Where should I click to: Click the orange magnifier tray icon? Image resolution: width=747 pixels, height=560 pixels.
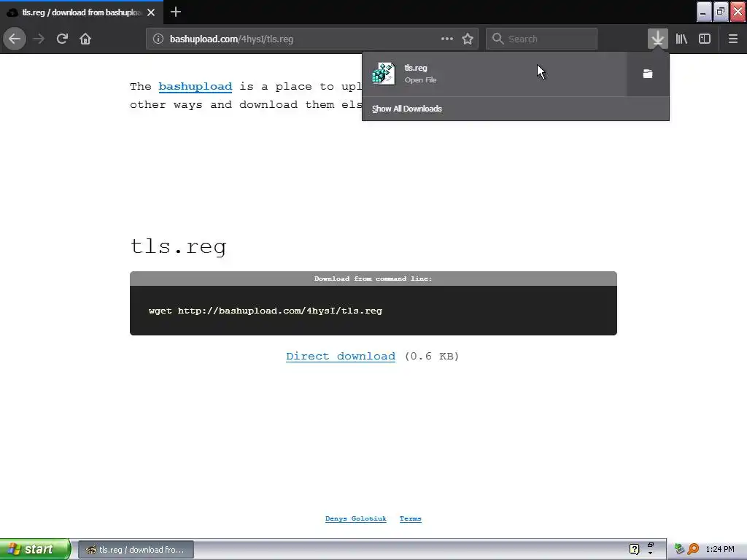click(693, 549)
